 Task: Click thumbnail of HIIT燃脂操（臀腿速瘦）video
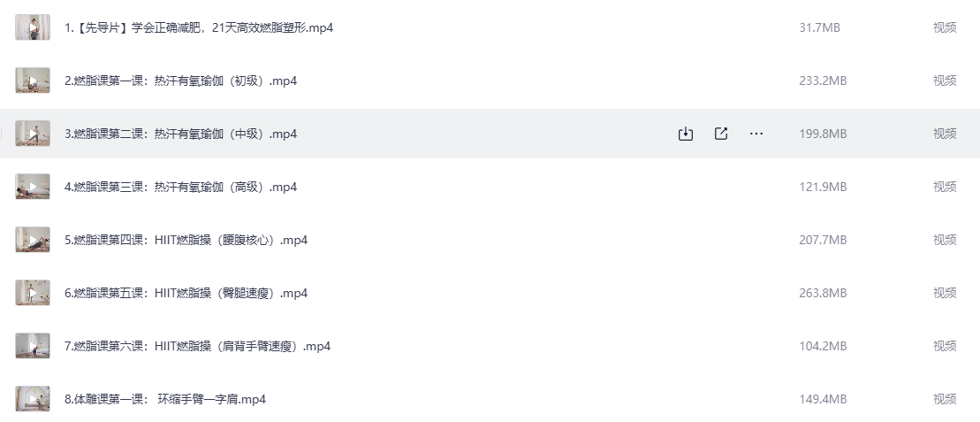tap(33, 293)
